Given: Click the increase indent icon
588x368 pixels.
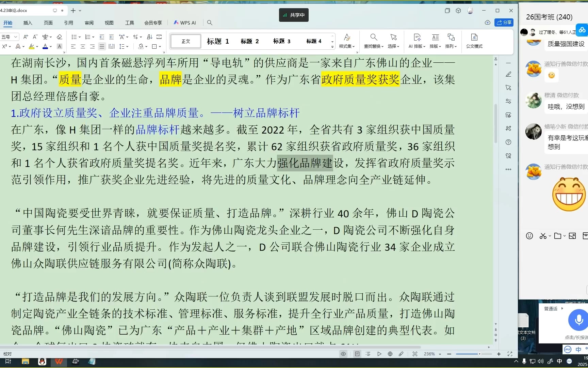Looking at the screenshot, I should [x=111, y=37].
